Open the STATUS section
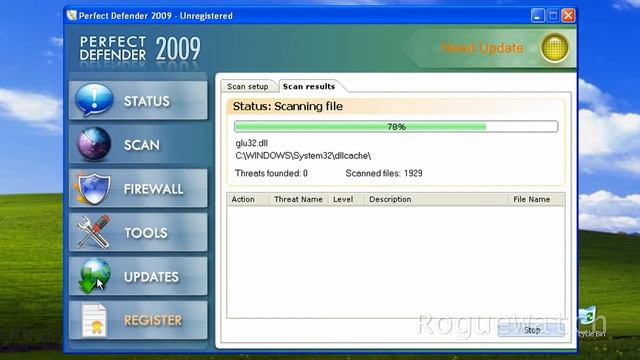Screen dimensions: 640x360 138,100
